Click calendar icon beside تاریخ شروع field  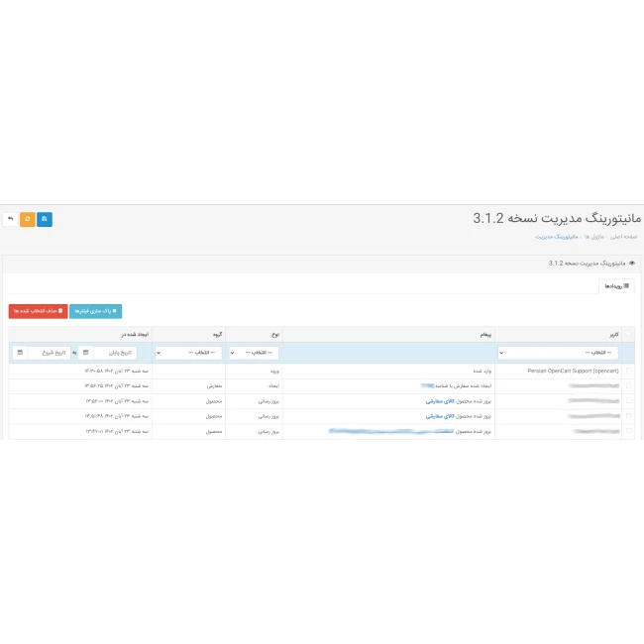pos(21,353)
